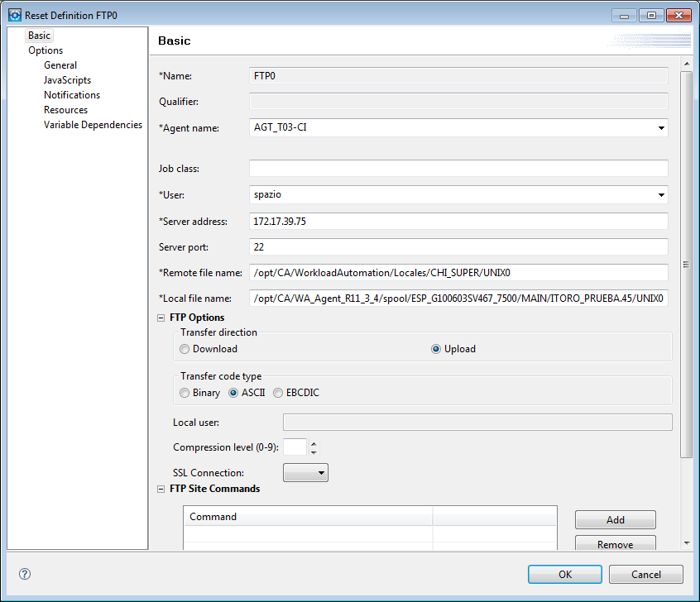700x602 pixels.
Task: Click the help question mark icon
Action: point(24,574)
